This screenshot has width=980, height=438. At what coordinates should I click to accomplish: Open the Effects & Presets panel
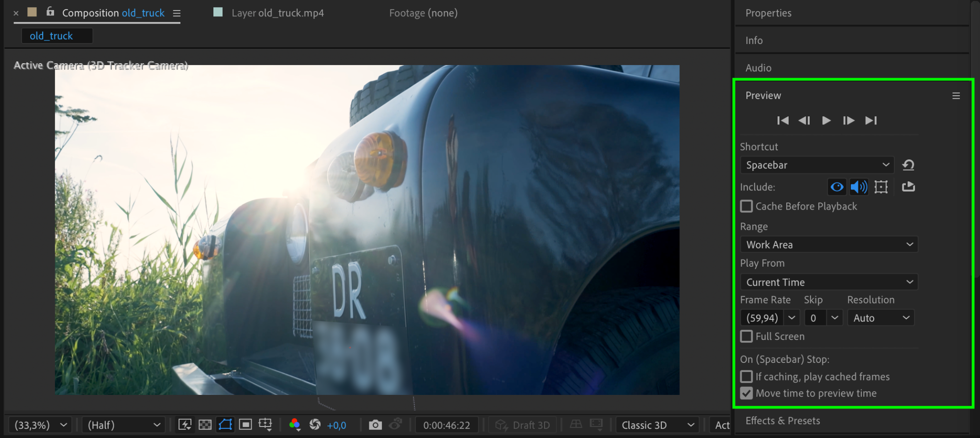pos(783,421)
